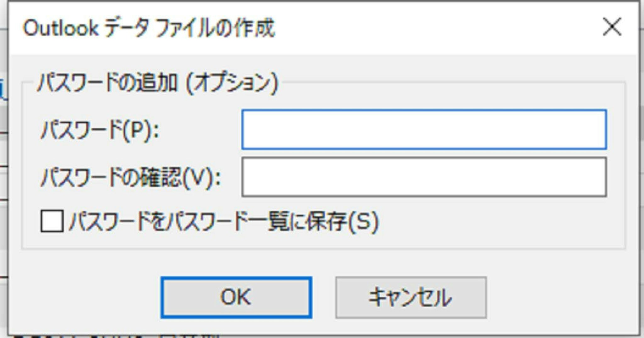Screen dimensions: 644x338
Task: Confirm data file creation with OK
Action: (x=236, y=297)
